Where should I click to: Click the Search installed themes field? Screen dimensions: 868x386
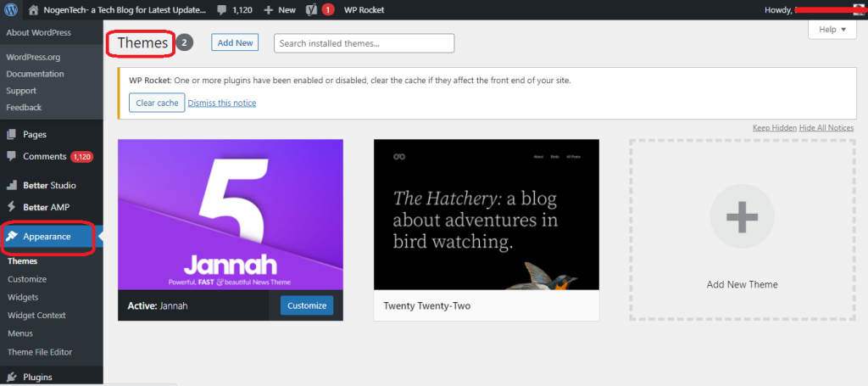364,43
